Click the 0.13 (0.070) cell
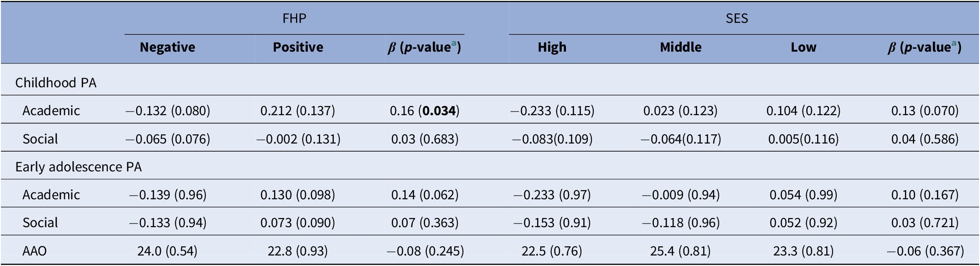The image size is (980, 266). (925, 111)
